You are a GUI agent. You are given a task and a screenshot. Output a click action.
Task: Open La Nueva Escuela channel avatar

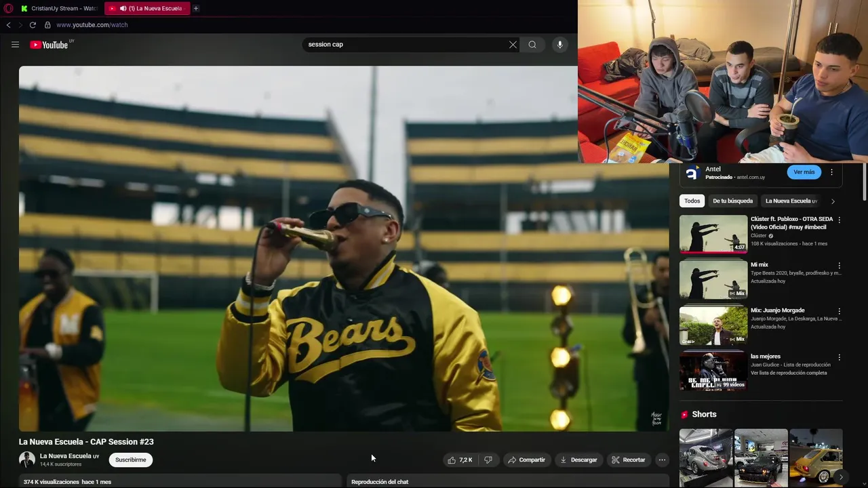pyautogui.click(x=27, y=460)
